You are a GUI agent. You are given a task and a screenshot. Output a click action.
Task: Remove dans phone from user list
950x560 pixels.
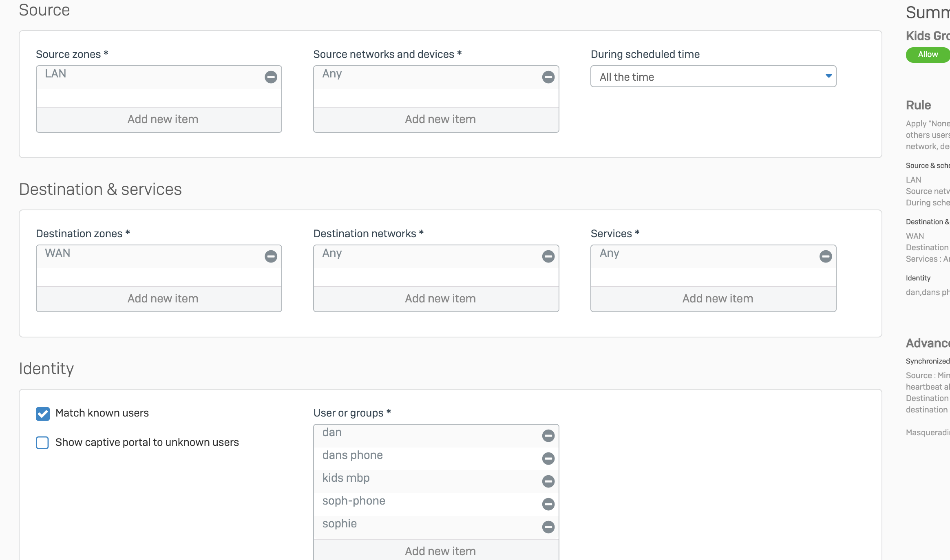(x=548, y=459)
